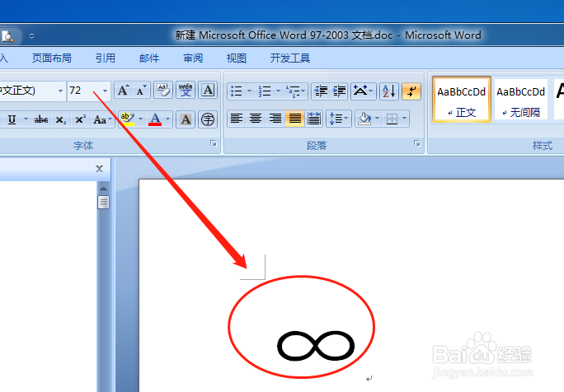Open the underline style dropdown arrow
Image resolution: width=564 pixels, height=392 pixels.
point(26,119)
